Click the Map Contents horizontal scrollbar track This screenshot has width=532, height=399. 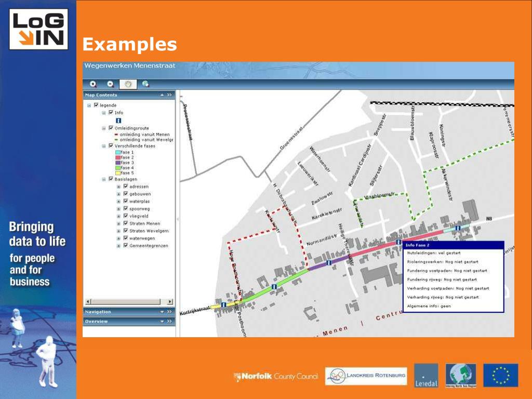tap(129, 302)
